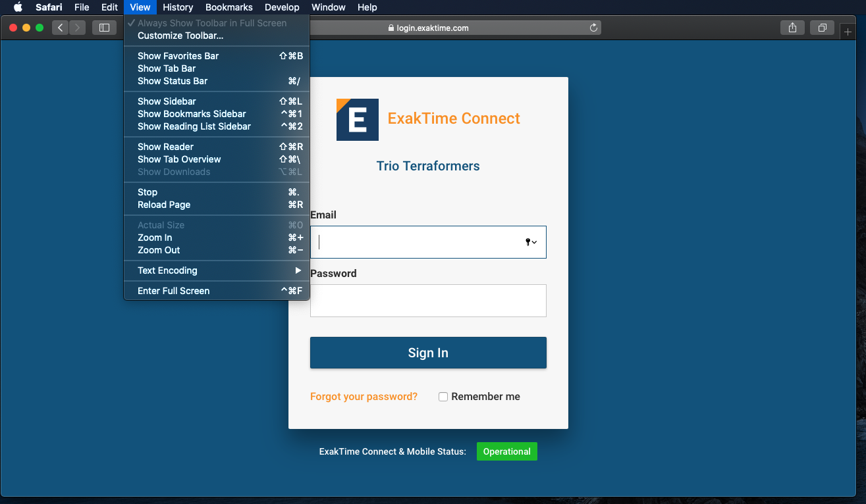Choose Customize Toolbar…
The width and height of the screenshot is (866, 504).
[x=217, y=36]
